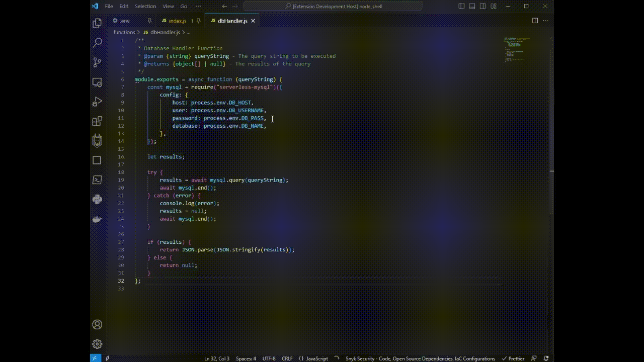
Task: Open the Python sidebar icon
Action: pyautogui.click(x=97, y=200)
